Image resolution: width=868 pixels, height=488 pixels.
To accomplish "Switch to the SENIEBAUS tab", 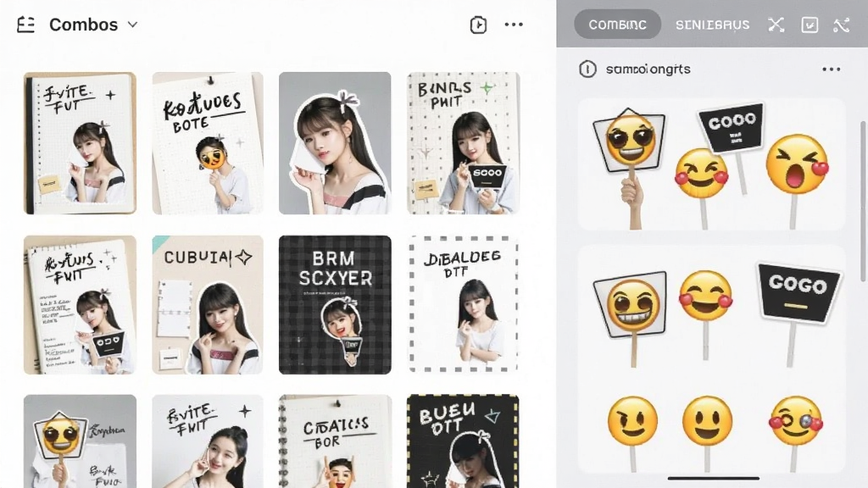I will [x=712, y=25].
